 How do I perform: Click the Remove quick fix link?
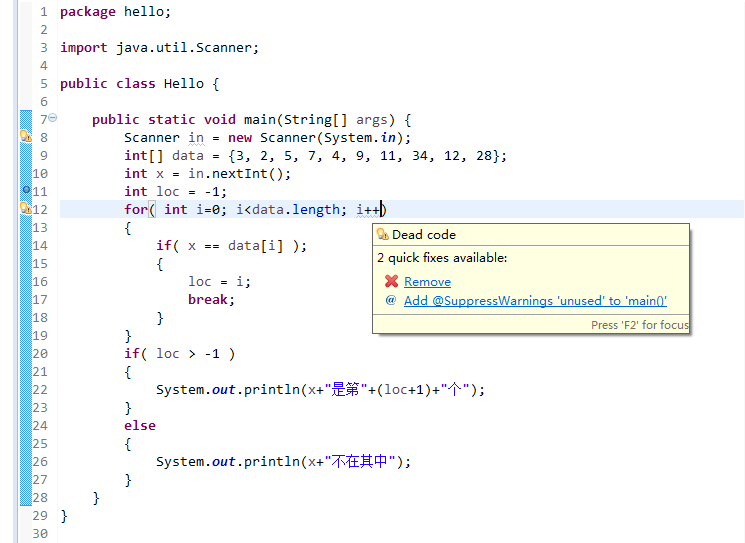(x=427, y=282)
